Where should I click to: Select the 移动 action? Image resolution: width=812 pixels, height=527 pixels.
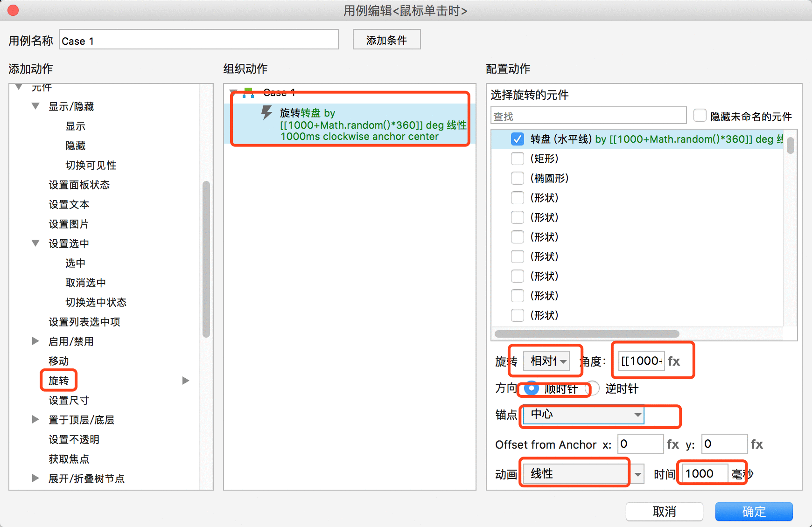[x=59, y=361]
